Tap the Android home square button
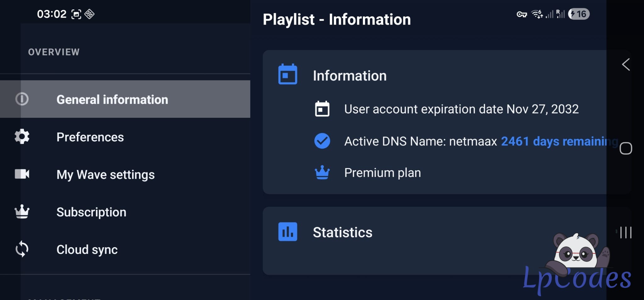The image size is (644, 300). pos(625,148)
